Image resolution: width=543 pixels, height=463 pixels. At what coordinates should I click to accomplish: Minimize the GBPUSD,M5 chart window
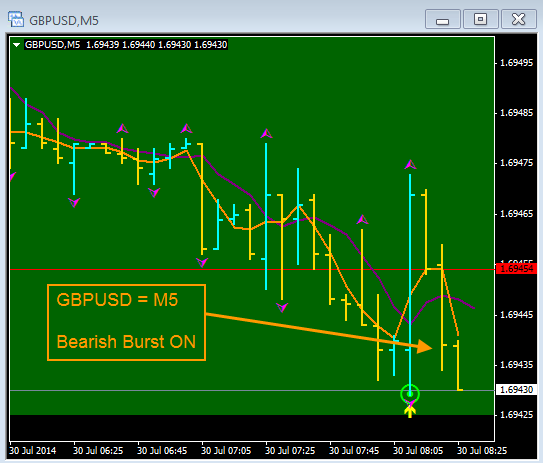pyautogui.click(x=443, y=19)
